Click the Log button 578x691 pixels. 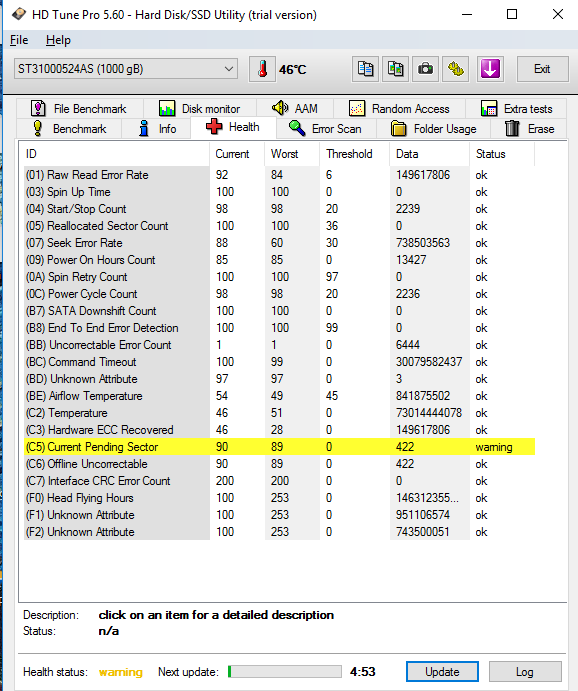coord(525,672)
